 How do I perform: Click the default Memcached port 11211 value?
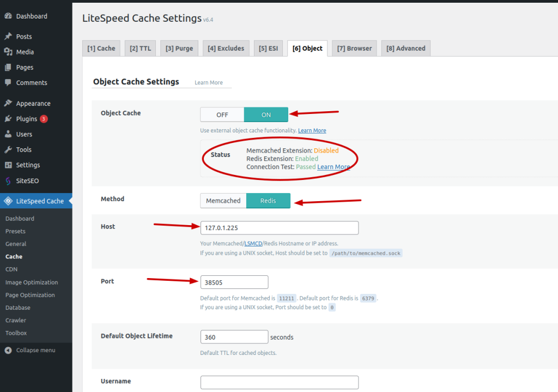[287, 298]
